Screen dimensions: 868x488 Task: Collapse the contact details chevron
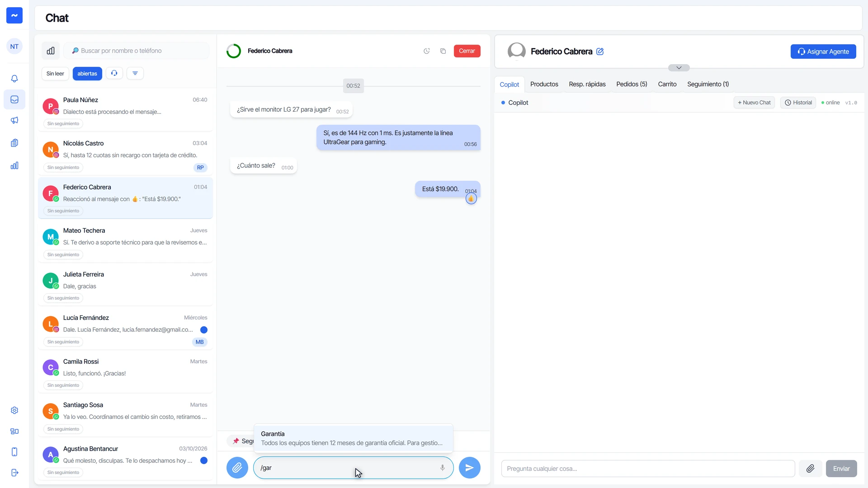(679, 68)
